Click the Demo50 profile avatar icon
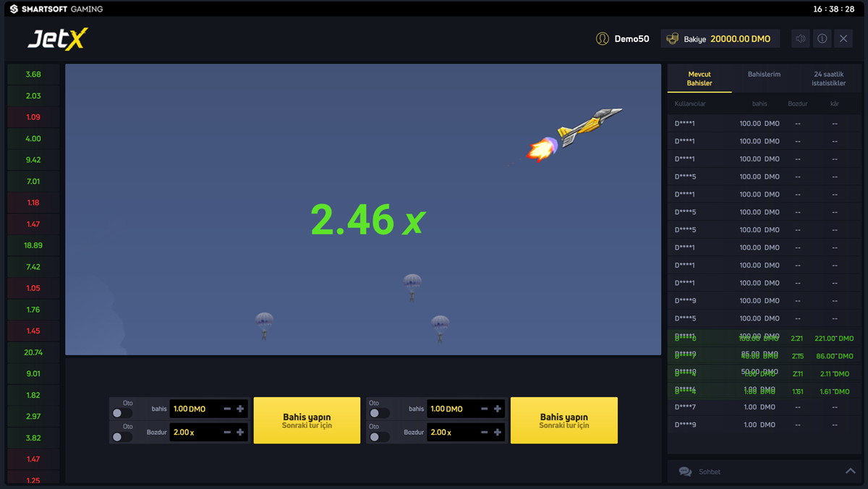Image resolution: width=868 pixels, height=489 pixels. pos(603,38)
